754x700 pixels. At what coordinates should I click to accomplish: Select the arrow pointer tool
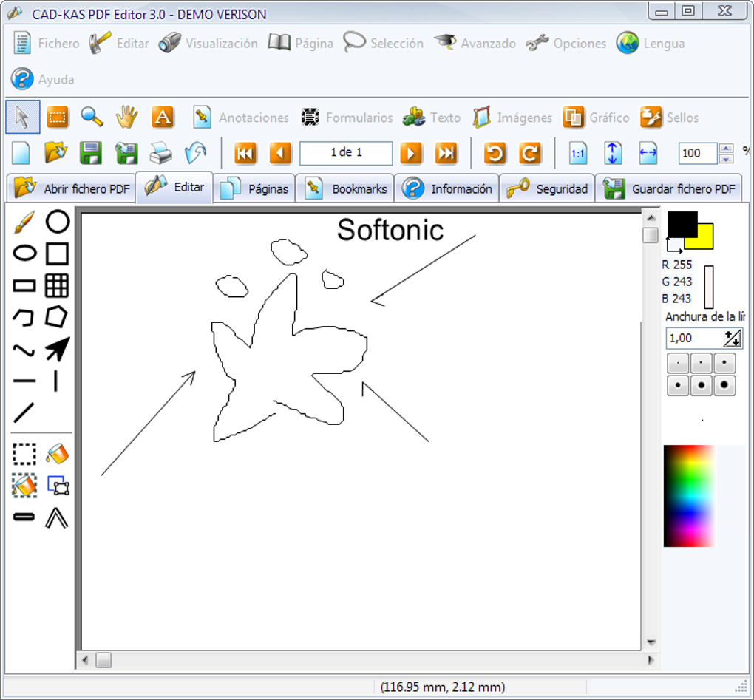[23, 117]
